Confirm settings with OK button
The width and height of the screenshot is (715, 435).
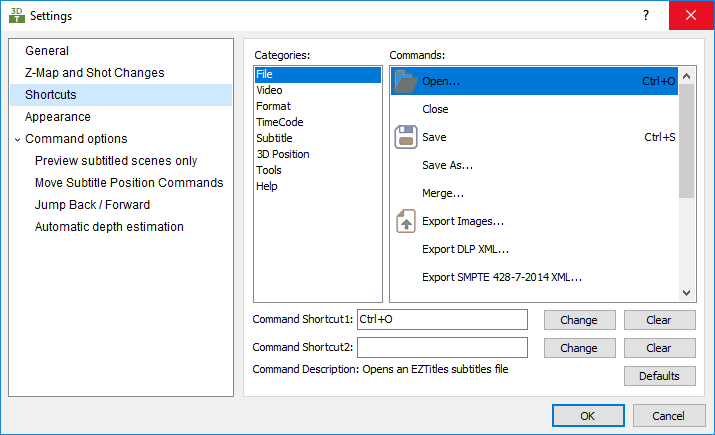(x=587, y=416)
